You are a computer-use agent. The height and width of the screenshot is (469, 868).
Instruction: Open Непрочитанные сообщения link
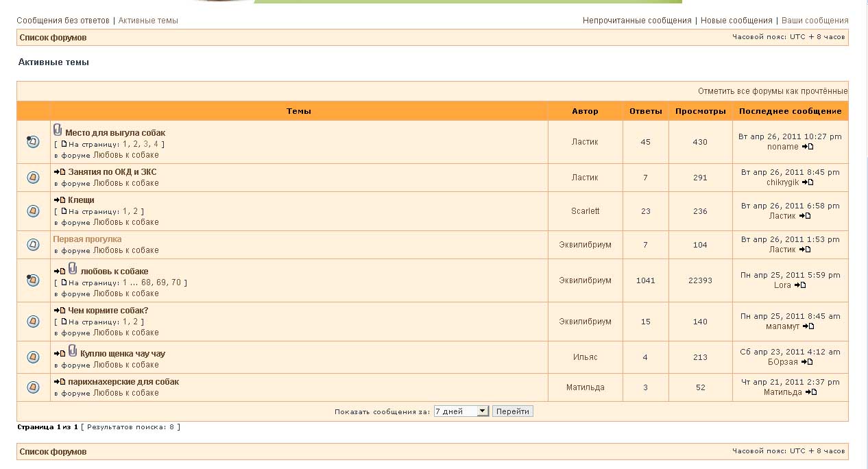point(637,21)
